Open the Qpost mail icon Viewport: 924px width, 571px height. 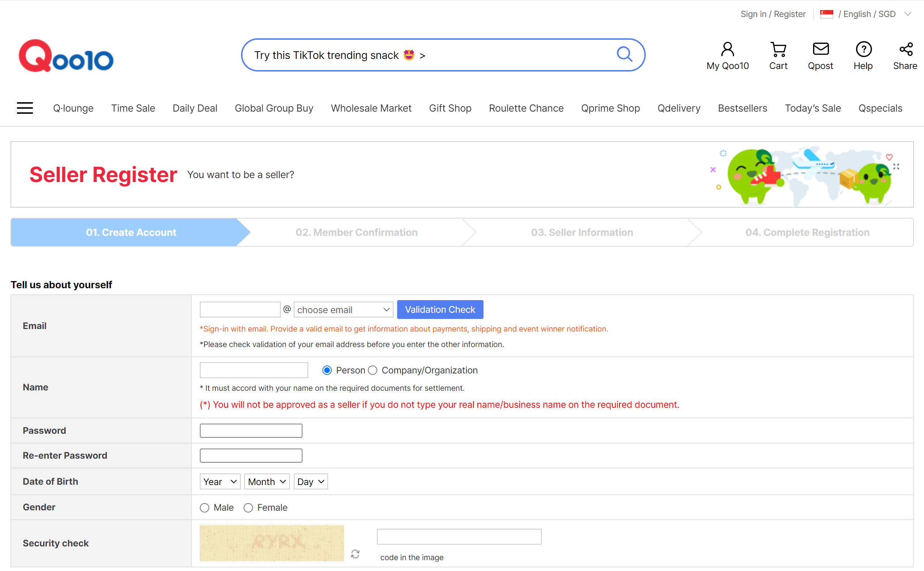coord(820,49)
